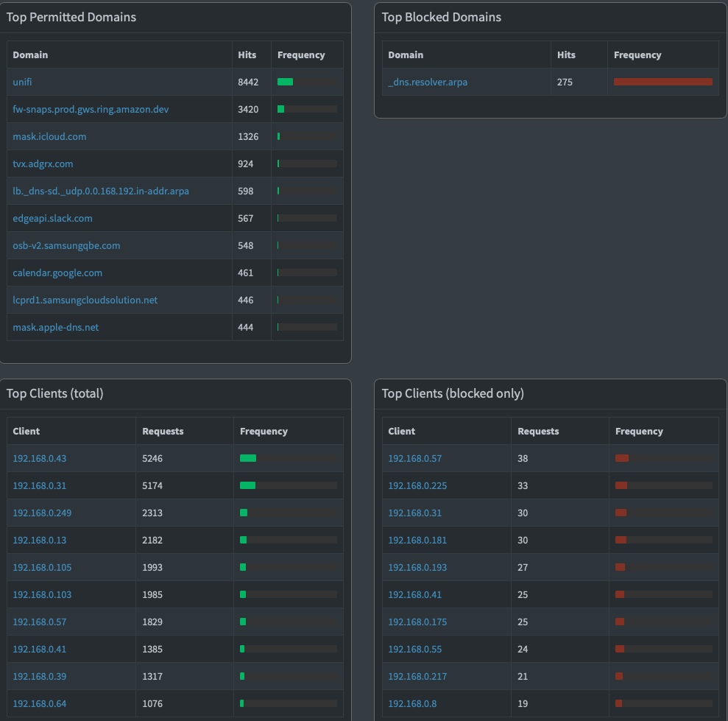The height and width of the screenshot is (721, 728).
Task: View blocked client 192.168.0.8
Action: (412, 703)
